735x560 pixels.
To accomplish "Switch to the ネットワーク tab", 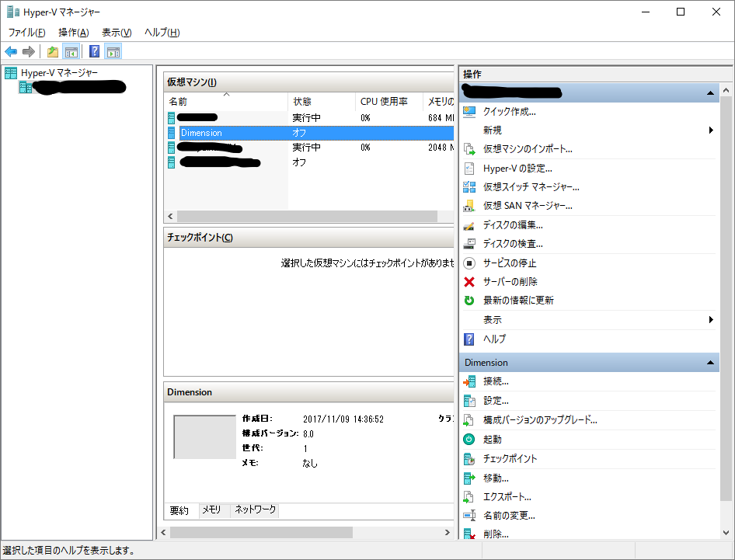I will pos(255,510).
